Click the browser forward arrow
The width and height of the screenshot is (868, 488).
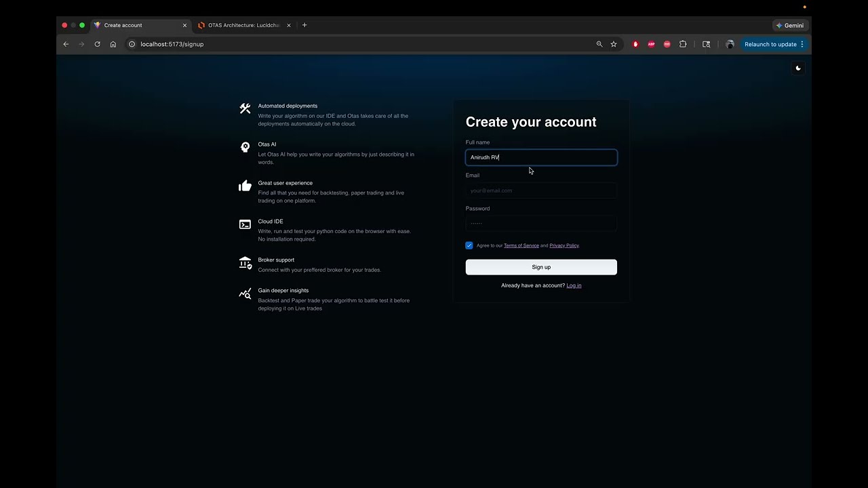(81, 44)
